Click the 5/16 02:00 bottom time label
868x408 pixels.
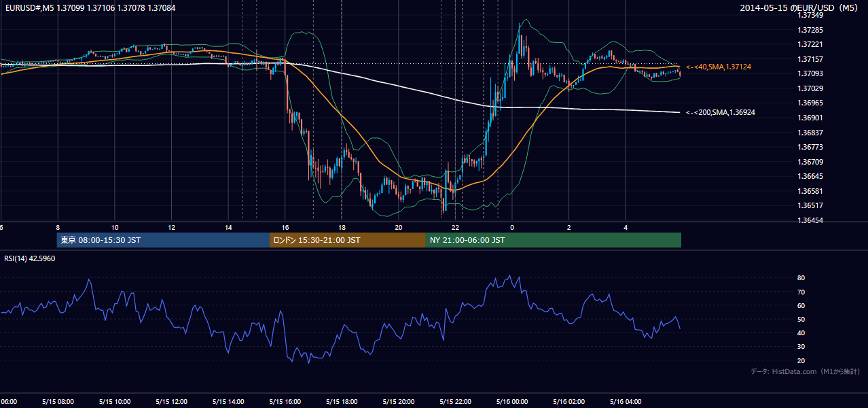(569, 401)
